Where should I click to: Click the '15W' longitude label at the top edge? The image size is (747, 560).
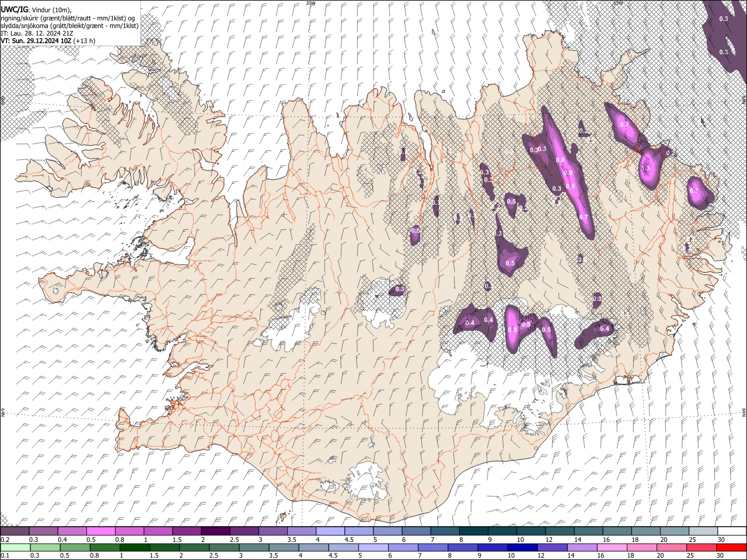tap(618, 3)
